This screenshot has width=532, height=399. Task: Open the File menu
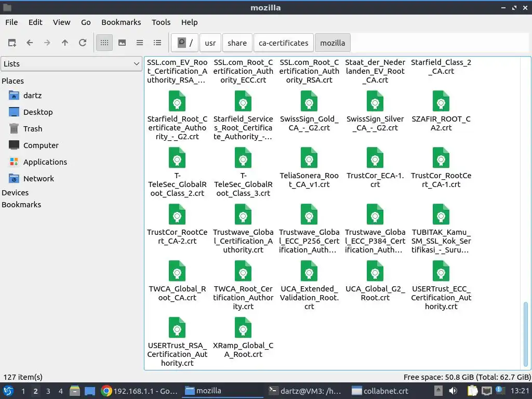pos(11,22)
